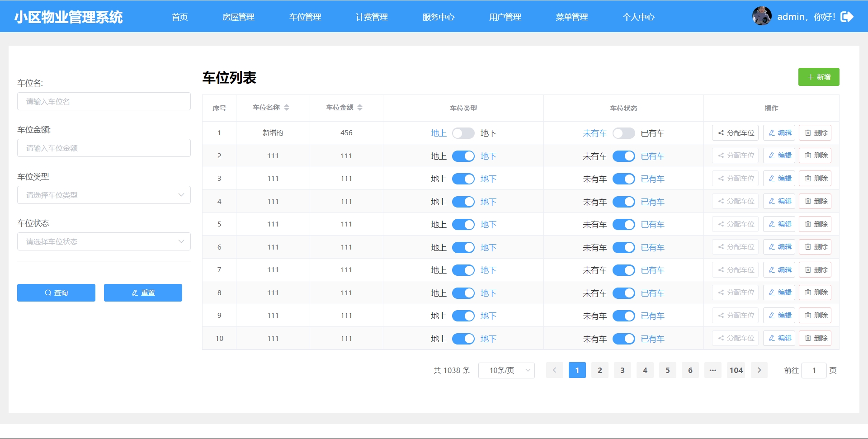
Task: Click current page 1 button
Action: (577, 370)
